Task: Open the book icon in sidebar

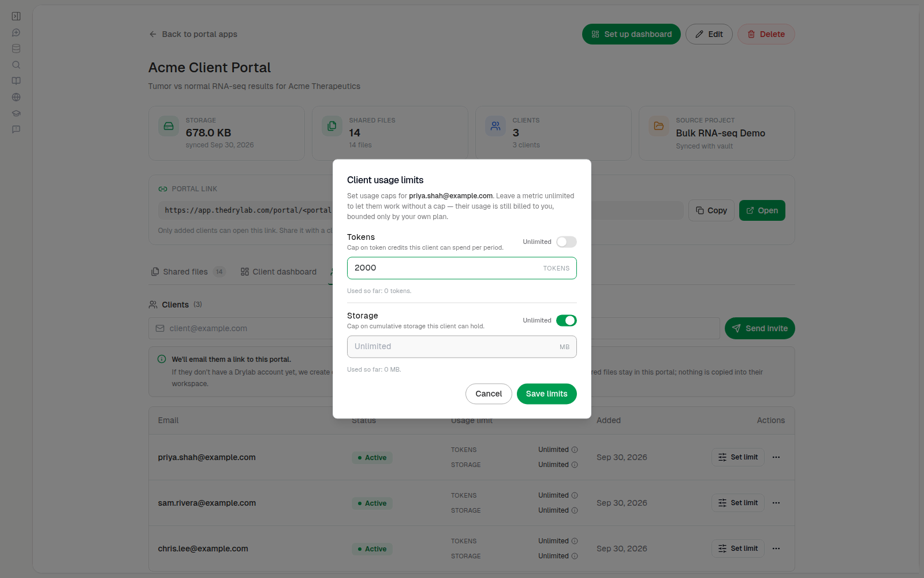Action: coord(16,81)
